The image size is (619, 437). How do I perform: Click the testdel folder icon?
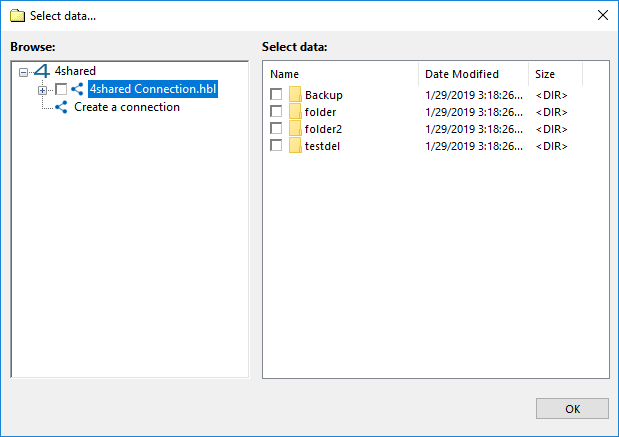point(295,146)
